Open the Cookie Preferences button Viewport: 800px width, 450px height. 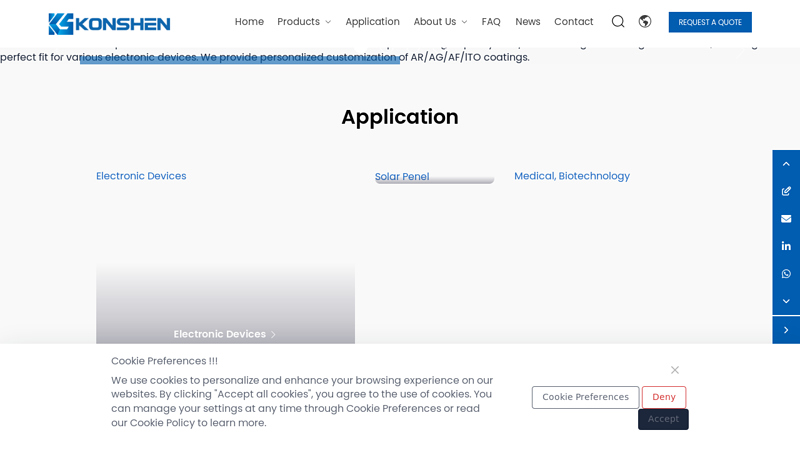click(x=585, y=397)
